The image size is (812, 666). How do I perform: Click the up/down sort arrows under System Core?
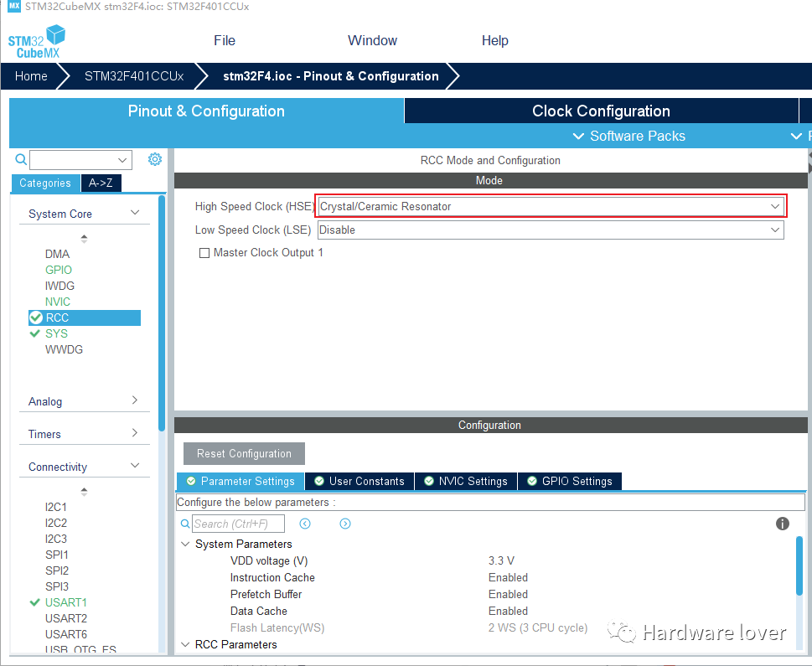tap(84, 238)
